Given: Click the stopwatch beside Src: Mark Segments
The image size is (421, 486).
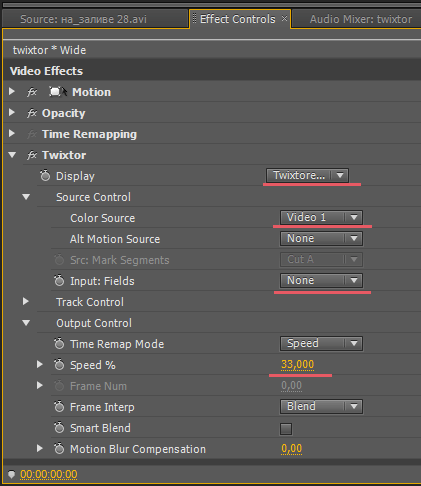Looking at the screenshot, I should (x=59, y=260).
